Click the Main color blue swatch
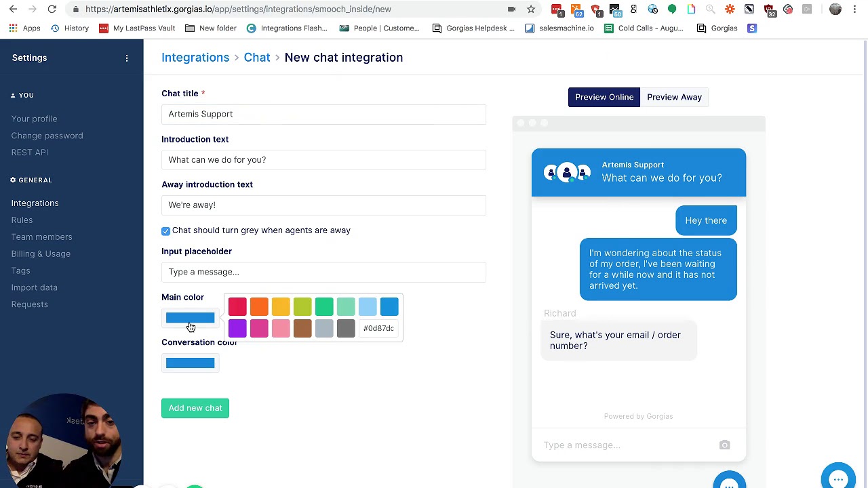Image resolution: width=868 pixels, height=488 pixels. tap(190, 318)
